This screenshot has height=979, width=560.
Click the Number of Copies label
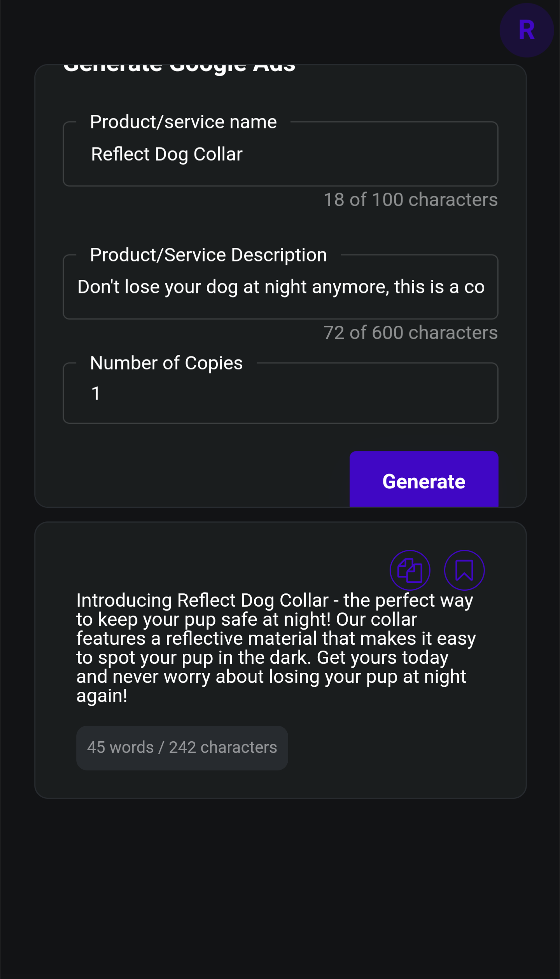click(166, 363)
